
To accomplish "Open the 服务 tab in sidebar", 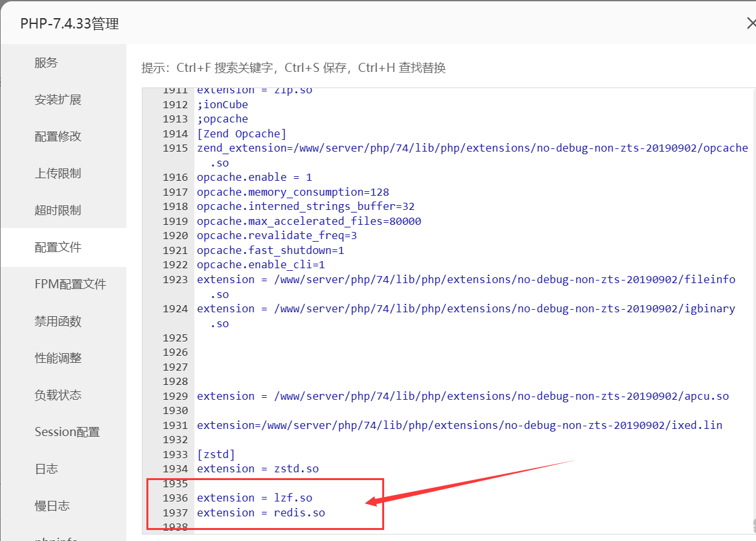I will pyautogui.click(x=46, y=63).
